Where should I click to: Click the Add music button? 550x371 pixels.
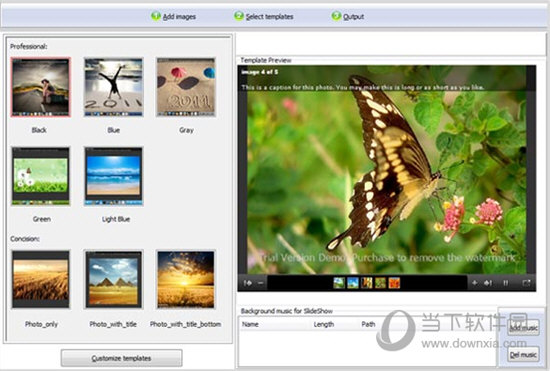coord(523,327)
